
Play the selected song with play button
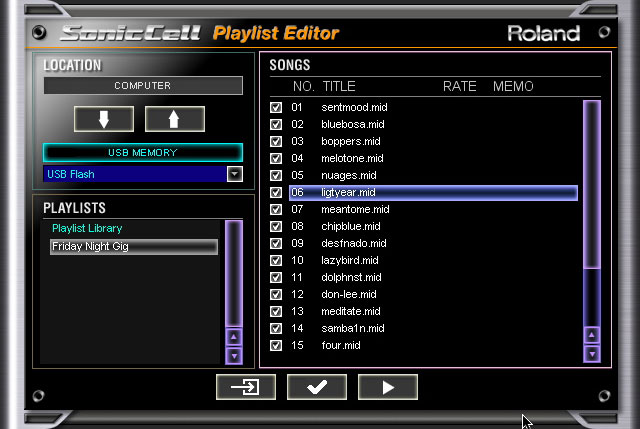click(x=388, y=387)
